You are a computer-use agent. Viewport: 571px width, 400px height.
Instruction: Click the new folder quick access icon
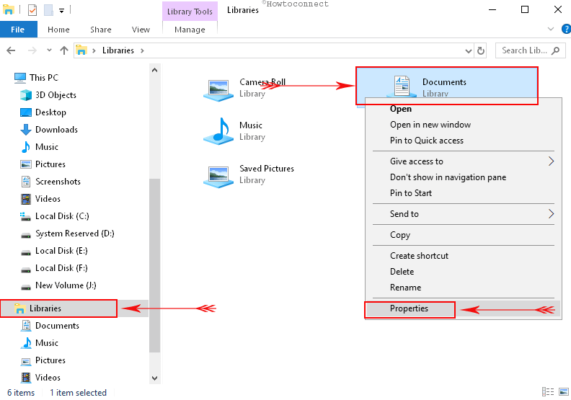48,10
